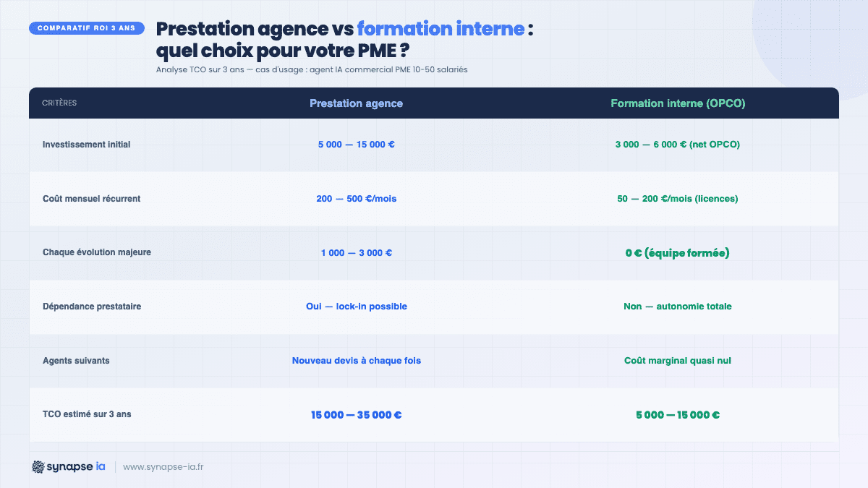Select the '5 000 — 15 000 €' agency investment value

click(356, 145)
